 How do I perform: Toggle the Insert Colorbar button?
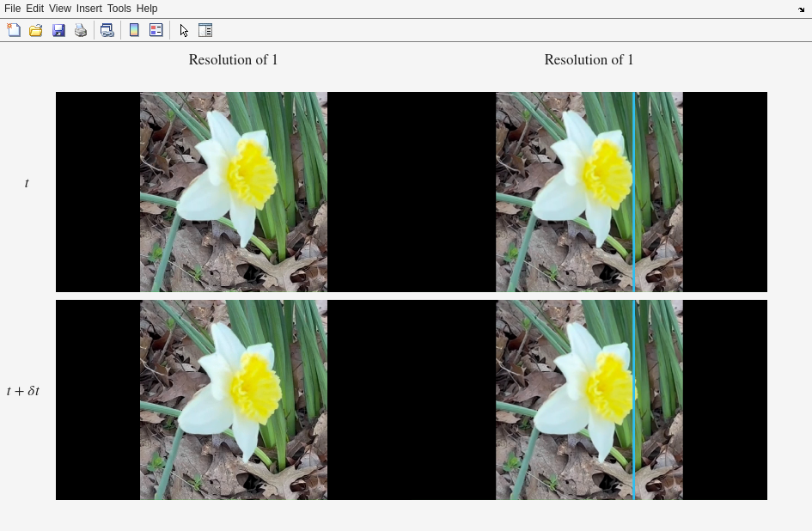[x=134, y=30]
